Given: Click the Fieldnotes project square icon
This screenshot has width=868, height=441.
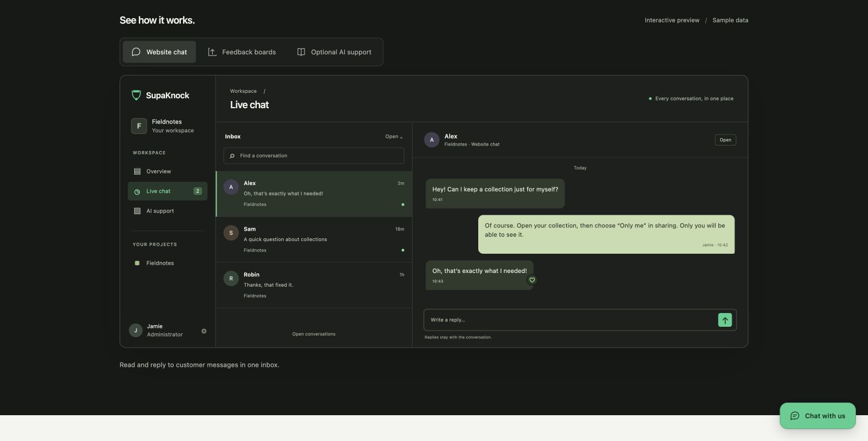Looking at the screenshot, I should [137, 263].
